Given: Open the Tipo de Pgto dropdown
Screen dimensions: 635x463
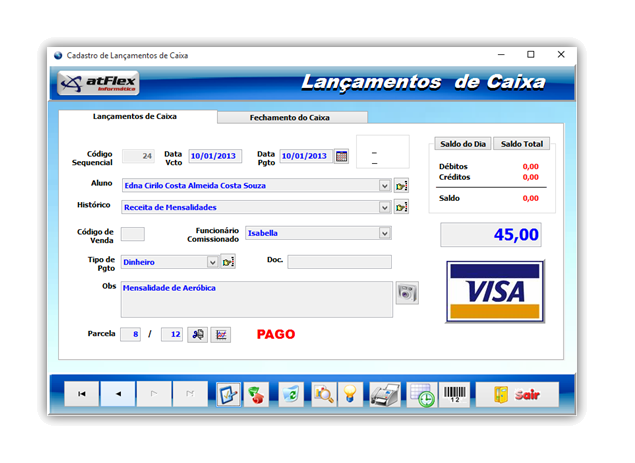Looking at the screenshot, I should click(212, 262).
